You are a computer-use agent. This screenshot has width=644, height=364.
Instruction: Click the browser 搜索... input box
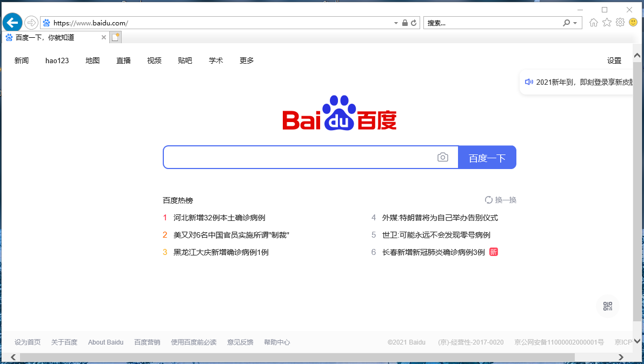coord(493,23)
